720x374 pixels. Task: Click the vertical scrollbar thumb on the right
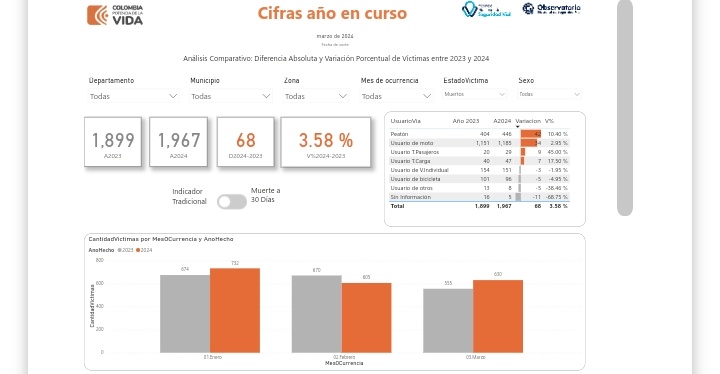point(625,108)
